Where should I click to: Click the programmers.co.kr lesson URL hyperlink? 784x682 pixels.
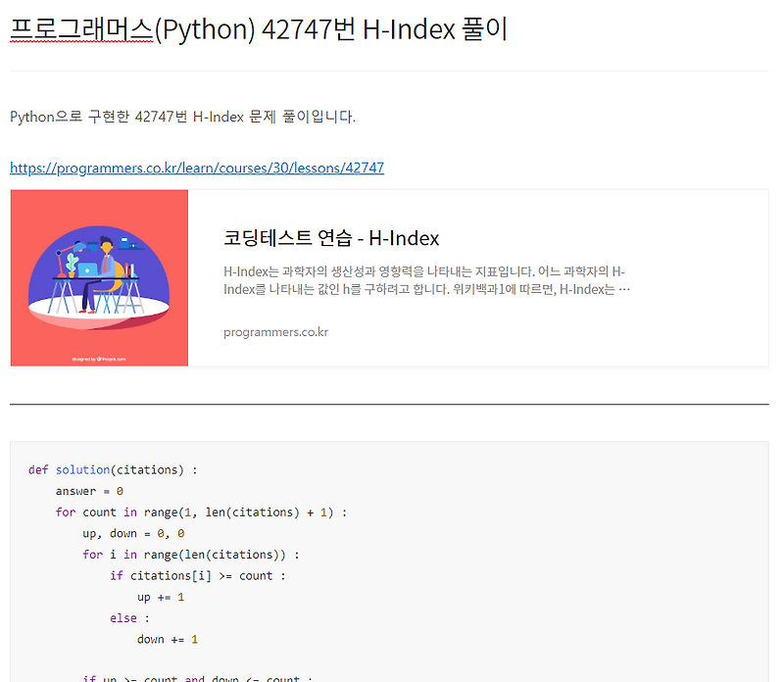point(196,168)
